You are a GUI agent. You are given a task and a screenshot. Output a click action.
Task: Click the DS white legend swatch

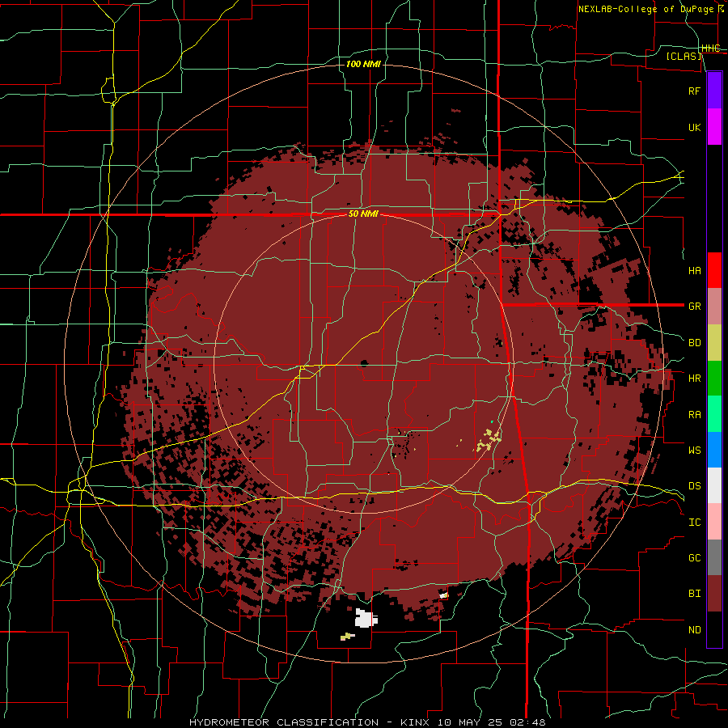pos(714,485)
